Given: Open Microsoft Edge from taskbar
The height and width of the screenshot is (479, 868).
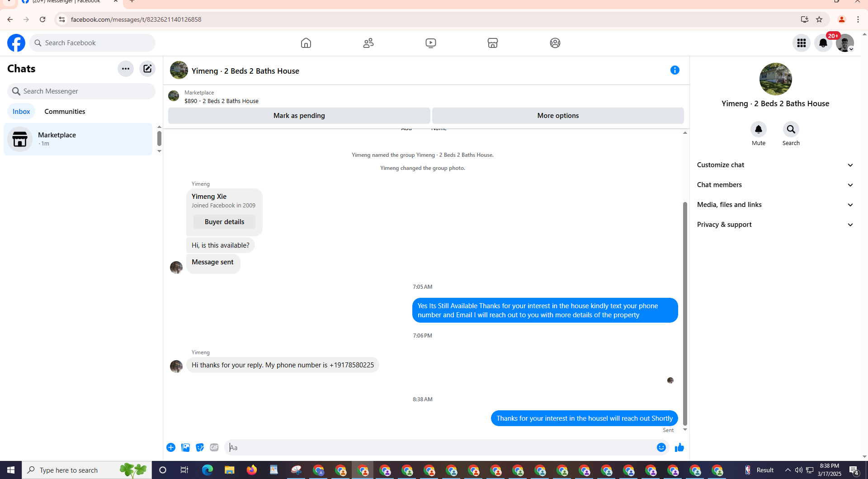Looking at the screenshot, I should click(x=208, y=470).
